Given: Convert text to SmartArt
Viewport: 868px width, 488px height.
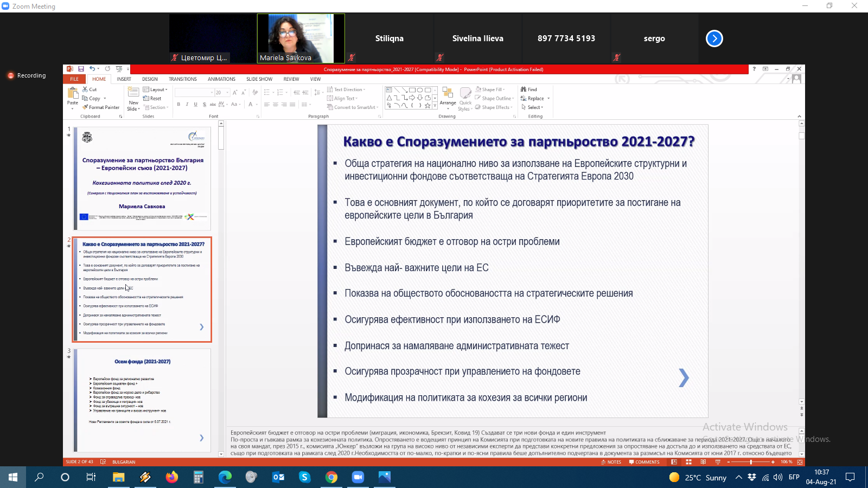Looking at the screenshot, I should coord(353,107).
